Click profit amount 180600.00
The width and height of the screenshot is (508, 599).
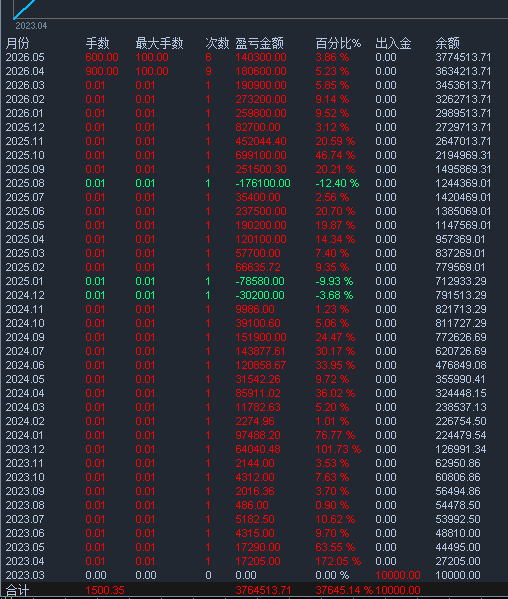(261, 71)
